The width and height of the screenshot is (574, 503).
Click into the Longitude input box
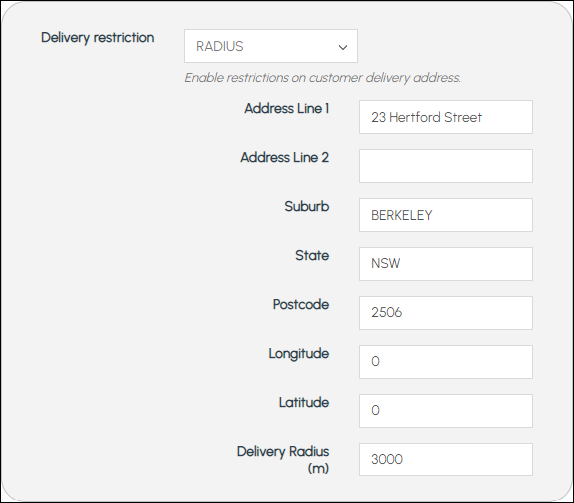coord(446,362)
